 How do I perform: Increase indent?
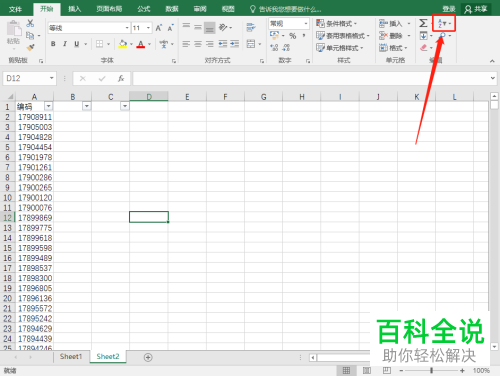[x=235, y=44]
